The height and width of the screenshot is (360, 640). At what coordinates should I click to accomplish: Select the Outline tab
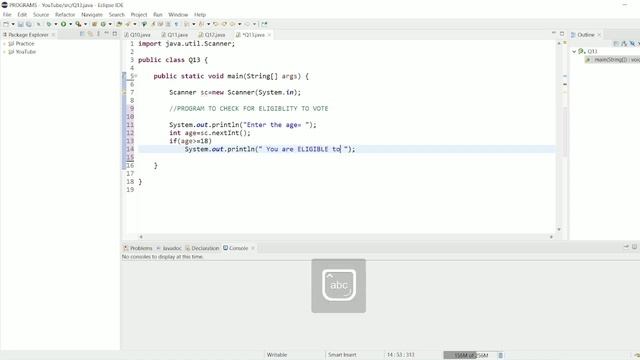coord(583,35)
